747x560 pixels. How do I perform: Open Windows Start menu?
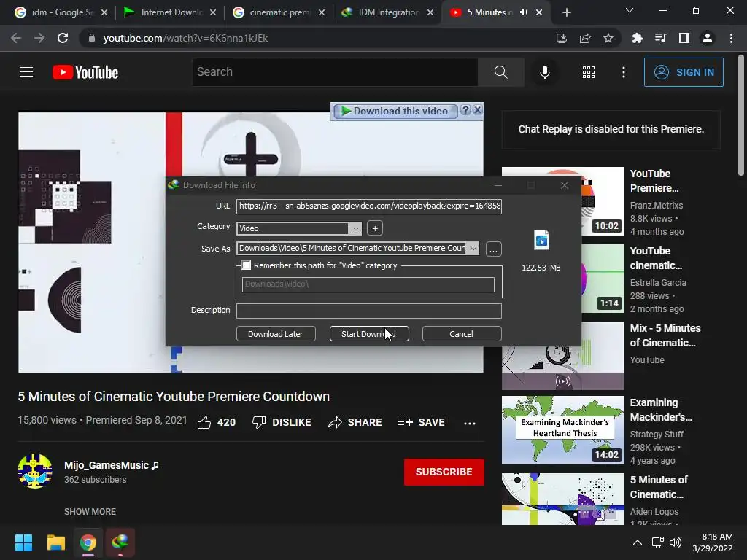point(23,542)
